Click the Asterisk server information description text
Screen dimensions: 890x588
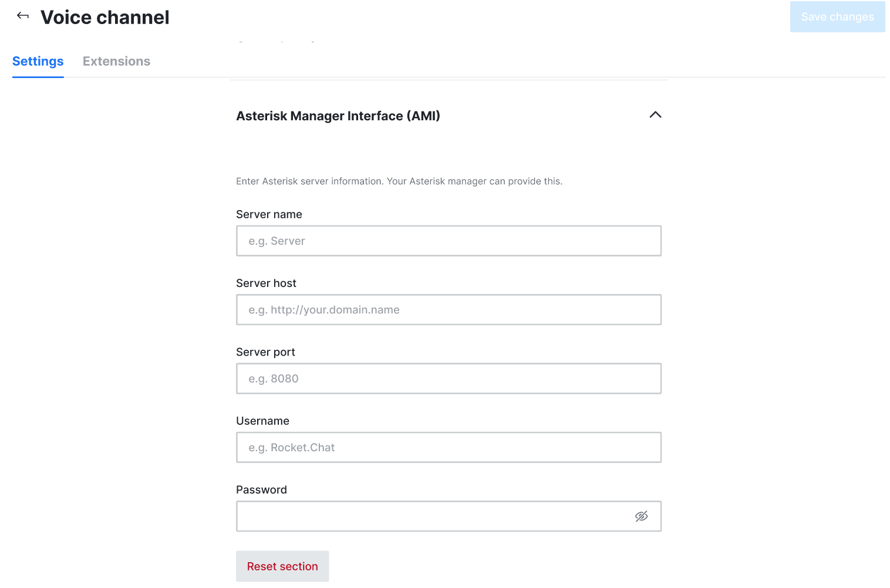(399, 181)
